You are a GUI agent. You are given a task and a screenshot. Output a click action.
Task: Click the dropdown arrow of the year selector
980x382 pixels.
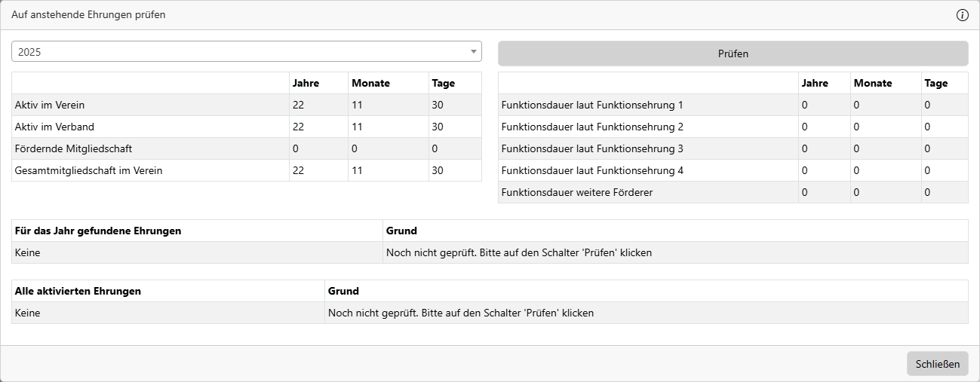tap(474, 52)
